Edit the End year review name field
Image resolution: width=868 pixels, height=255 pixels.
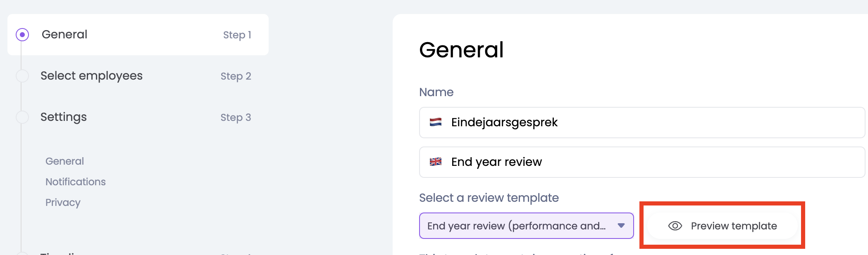pos(645,162)
